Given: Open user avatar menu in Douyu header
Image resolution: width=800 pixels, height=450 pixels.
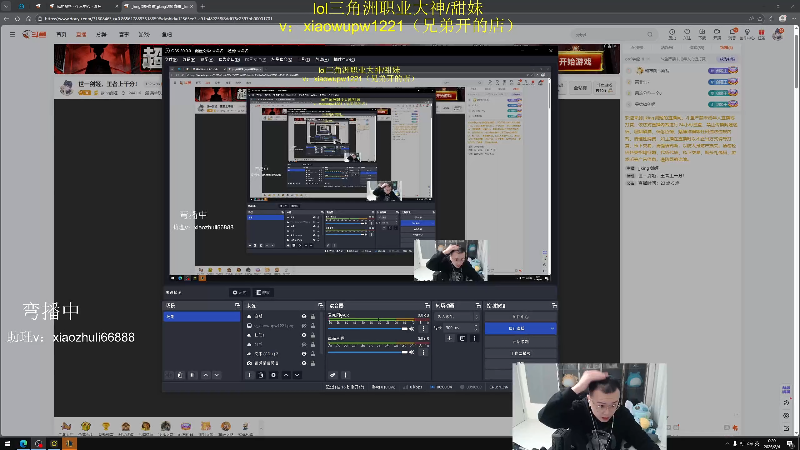Looking at the screenshot, I should pos(778,34).
